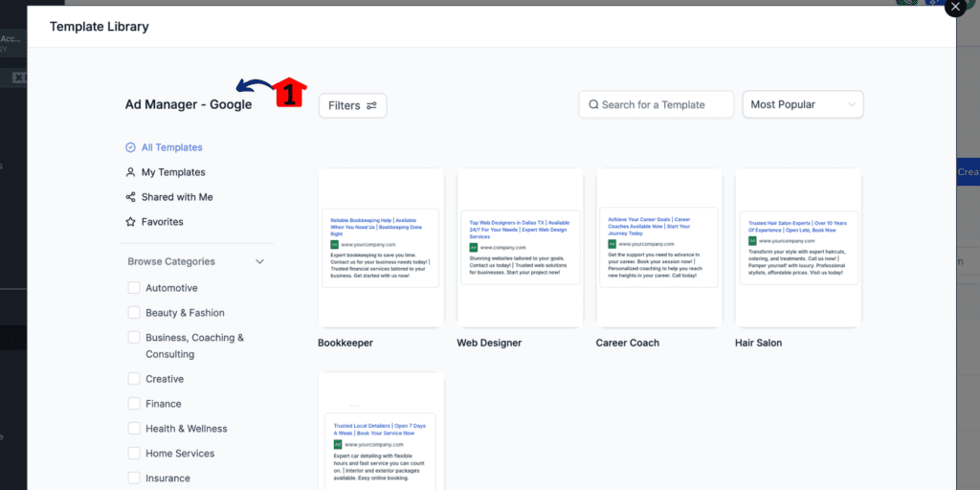
Task: Enable the Beauty & Fashion checkbox
Action: click(x=134, y=313)
